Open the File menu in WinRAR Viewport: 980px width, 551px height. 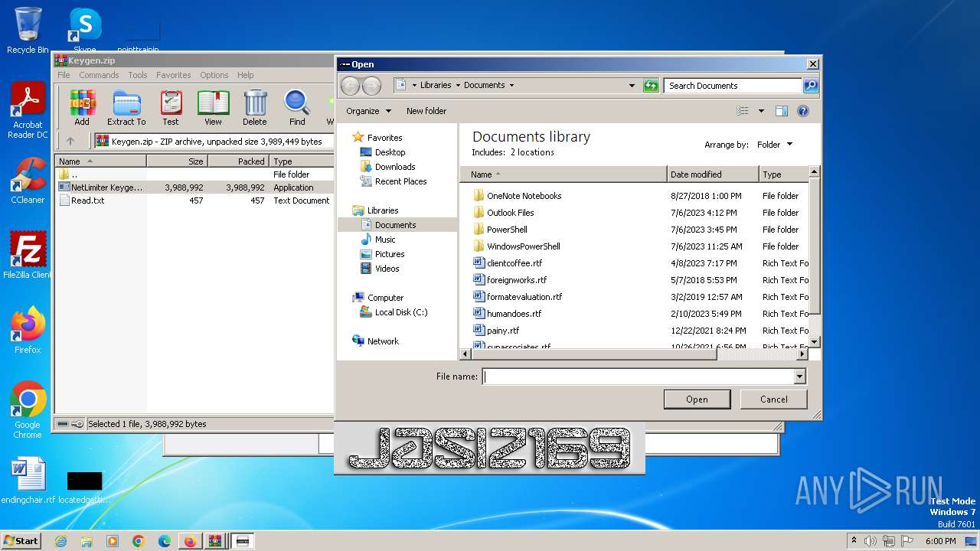[x=64, y=75]
